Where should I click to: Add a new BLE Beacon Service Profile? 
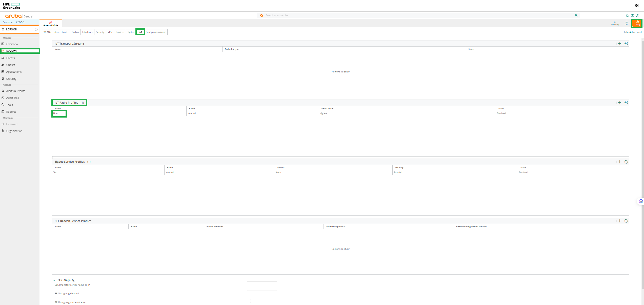coord(619,221)
